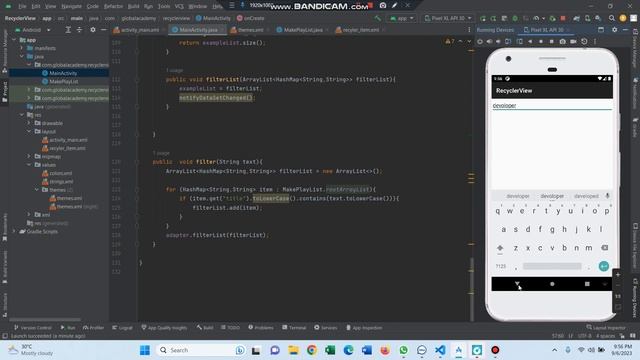This screenshot has width=640, height=360.
Task: Open the Refactor menu
Action: click(x=113, y=6)
